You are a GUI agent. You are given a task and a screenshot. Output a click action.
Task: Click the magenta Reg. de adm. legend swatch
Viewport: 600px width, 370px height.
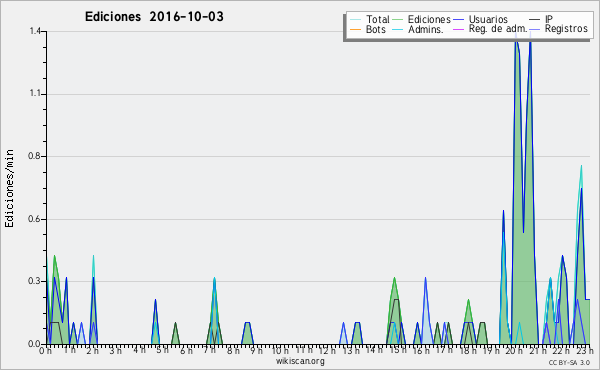tap(458, 29)
